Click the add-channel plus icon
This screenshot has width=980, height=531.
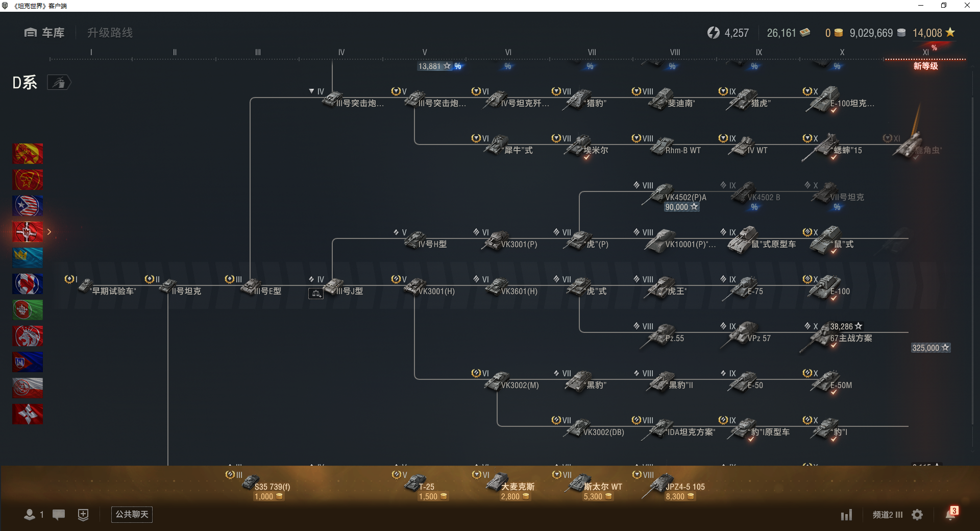pyautogui.click(x=83, y=515)
